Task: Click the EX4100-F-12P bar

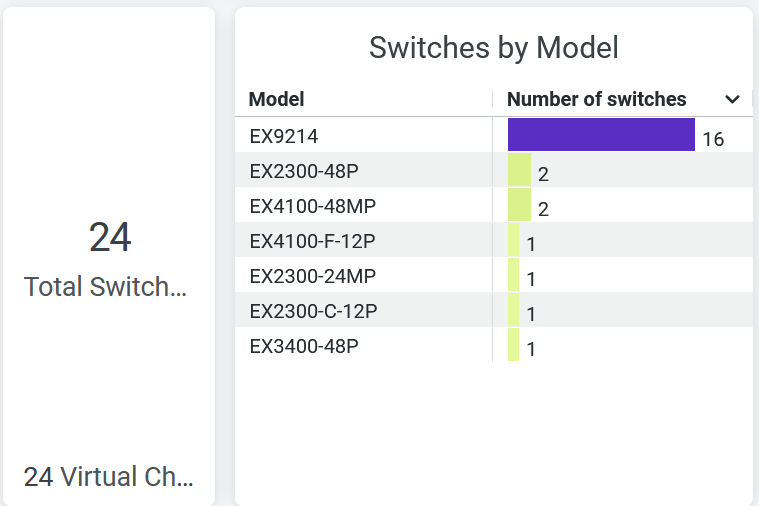Action: (x=514, y=241)
